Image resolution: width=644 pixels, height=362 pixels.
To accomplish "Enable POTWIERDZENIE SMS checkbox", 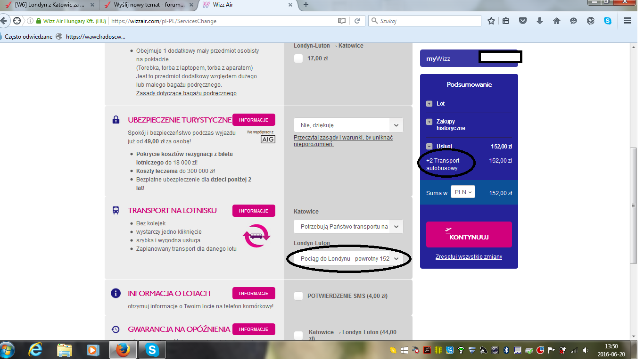I will click(298, 296).
